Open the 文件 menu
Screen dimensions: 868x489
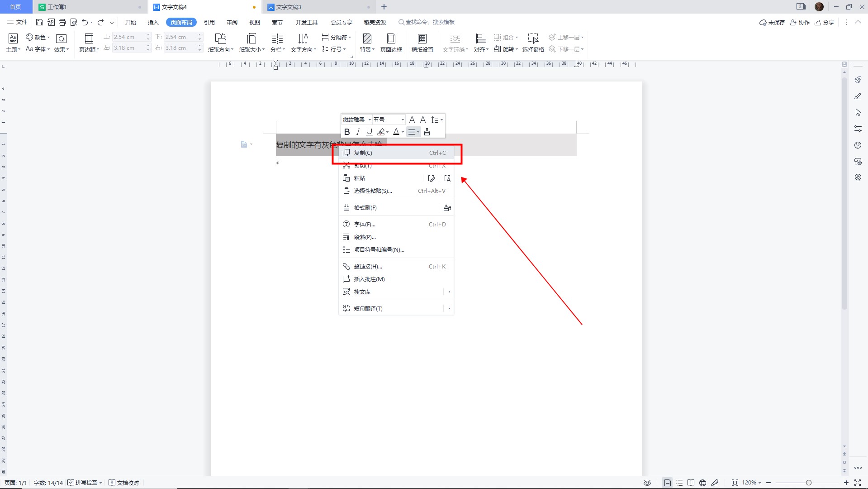(x=17, y=22)
